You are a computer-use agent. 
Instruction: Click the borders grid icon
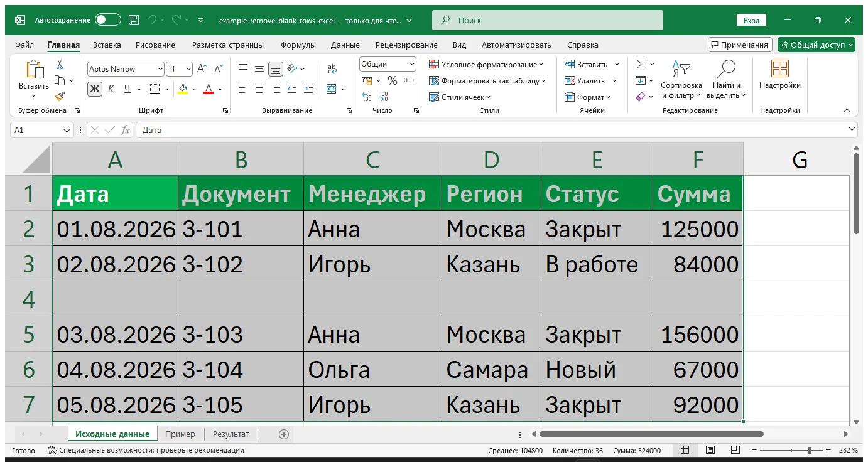pyautogui.click(x=155, y=89)
